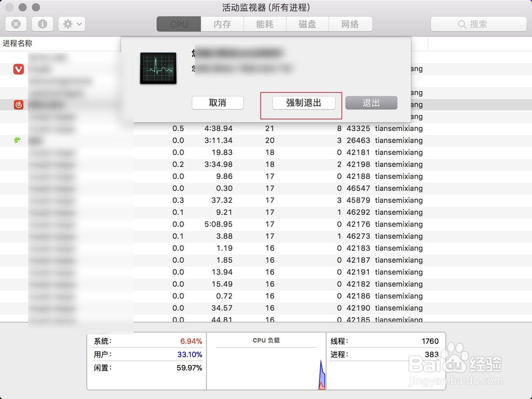Select the row with PID 42191

pyautogui.click(x=266, y=272)
